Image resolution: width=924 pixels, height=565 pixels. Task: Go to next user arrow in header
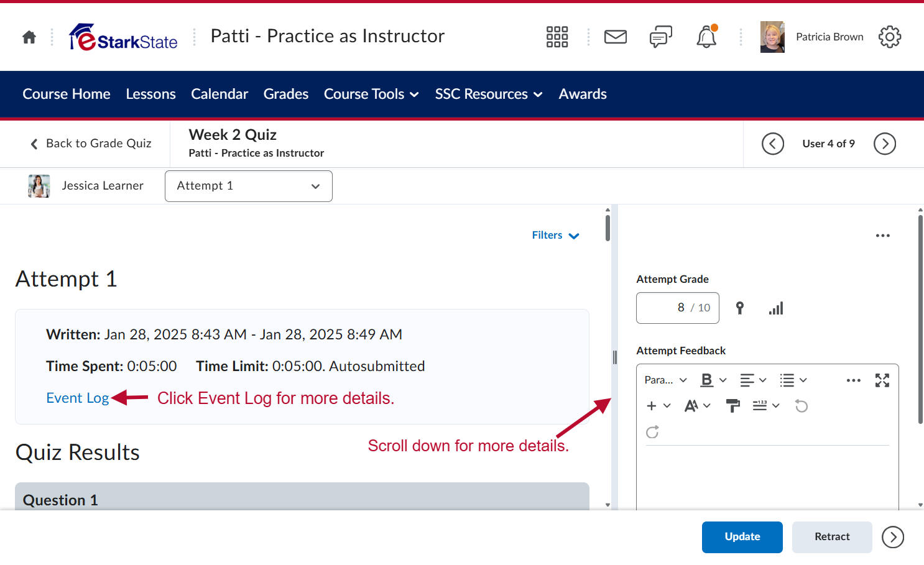pos(885,144)
